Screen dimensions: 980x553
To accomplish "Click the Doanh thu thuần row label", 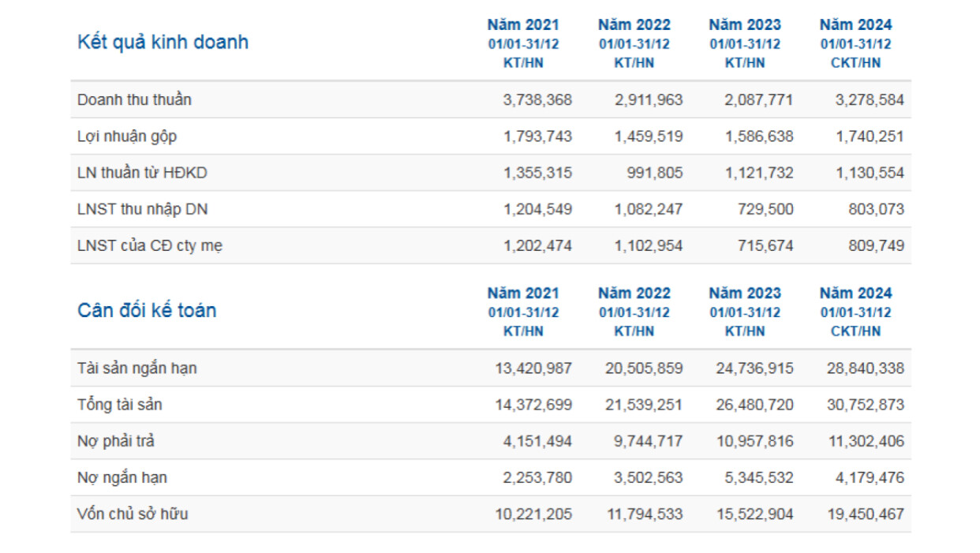I will [x=134, y=100].
